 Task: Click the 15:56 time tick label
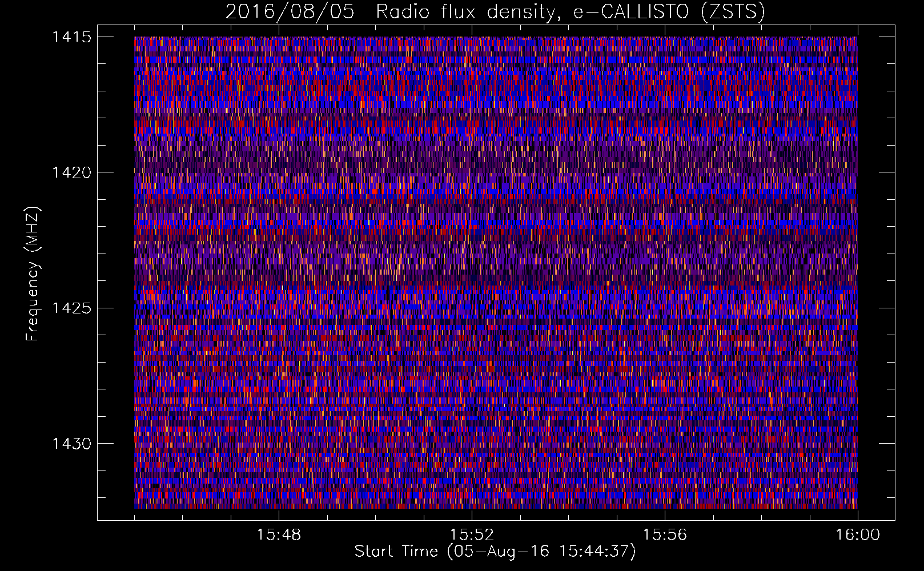coord(665,535)
